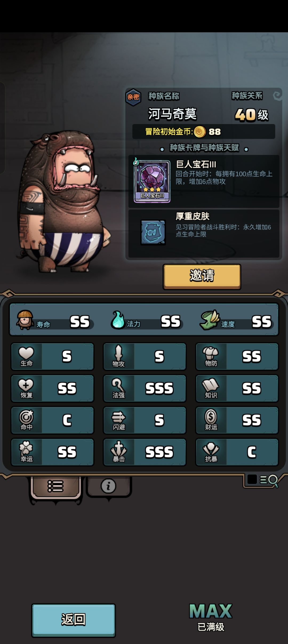
Task: Select the 生命 heart stat
Action: (52, 357)
